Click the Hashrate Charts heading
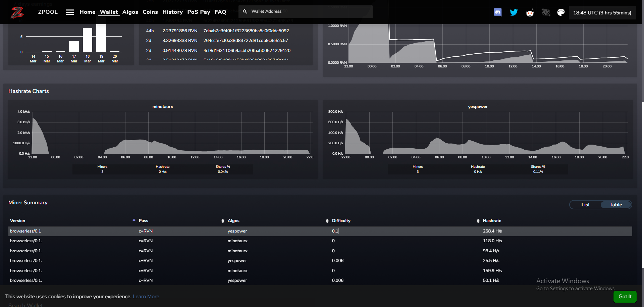 (x=29, y=91)
